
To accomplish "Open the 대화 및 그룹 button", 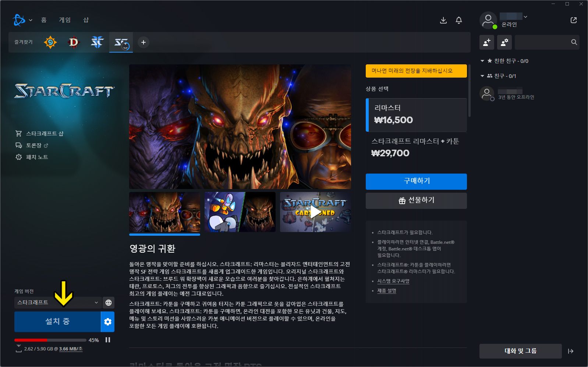I will coord(521,351).
